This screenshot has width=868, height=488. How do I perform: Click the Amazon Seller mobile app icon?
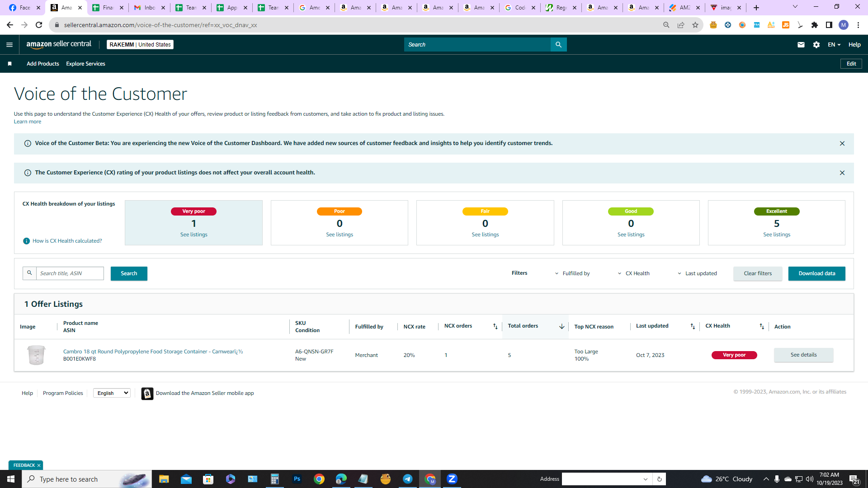[147, 394]
